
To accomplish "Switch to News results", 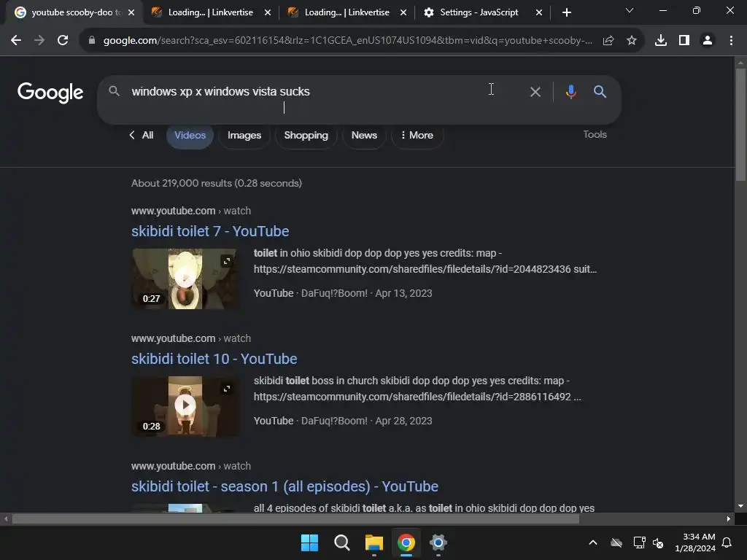I will click(x=364, y=135).
